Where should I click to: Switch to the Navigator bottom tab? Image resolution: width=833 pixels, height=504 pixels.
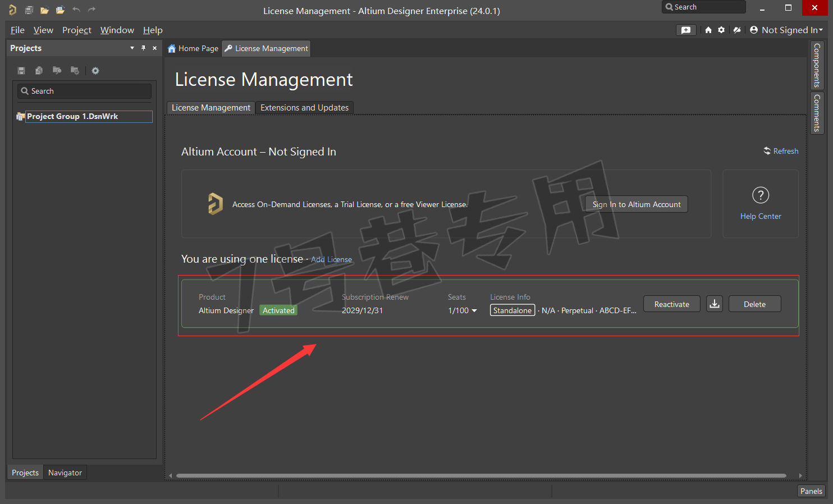click(x=65, y=473)
